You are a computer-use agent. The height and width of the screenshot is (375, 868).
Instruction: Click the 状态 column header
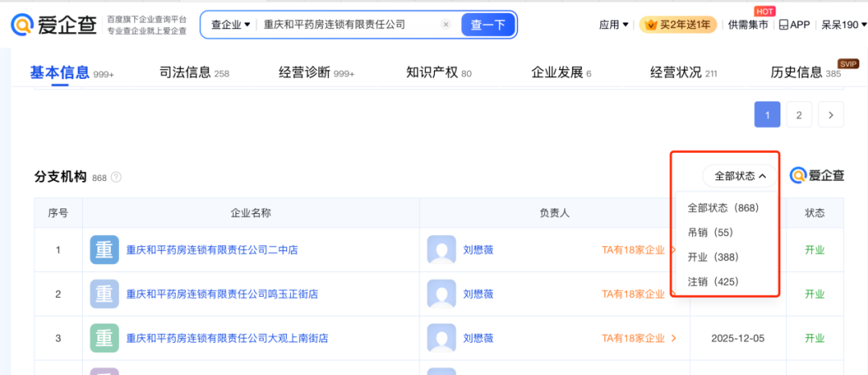point(814,212)
